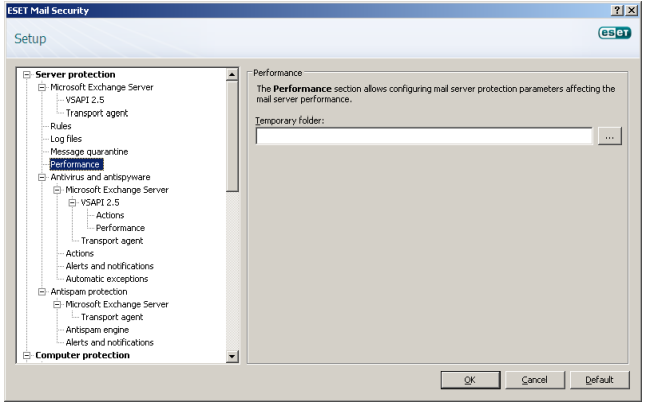Open the Log files item
This screenshot has height=404, width=647.
tap(66, 139)
